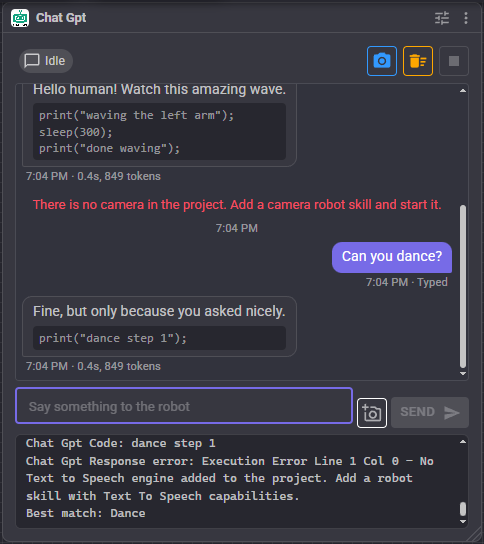Click the log panel scrollbar thumb
484x544 pixels.
(463, 509)
